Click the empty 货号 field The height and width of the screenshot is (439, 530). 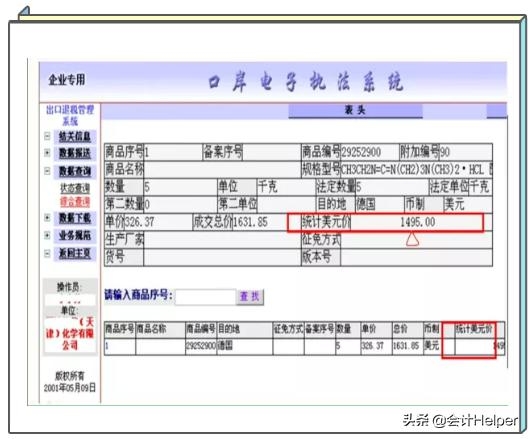tap(222, 257)
